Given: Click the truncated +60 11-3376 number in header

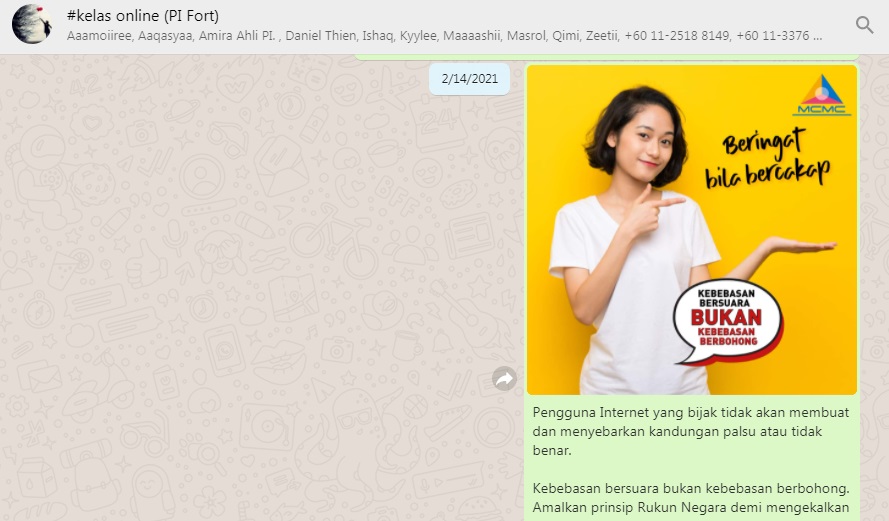Looking at the screenshot, I should [779, 36].
